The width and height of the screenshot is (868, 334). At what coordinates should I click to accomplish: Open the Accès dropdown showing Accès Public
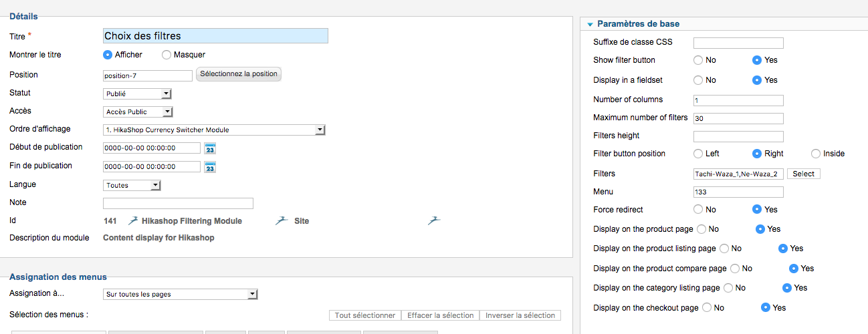[138, 112]
